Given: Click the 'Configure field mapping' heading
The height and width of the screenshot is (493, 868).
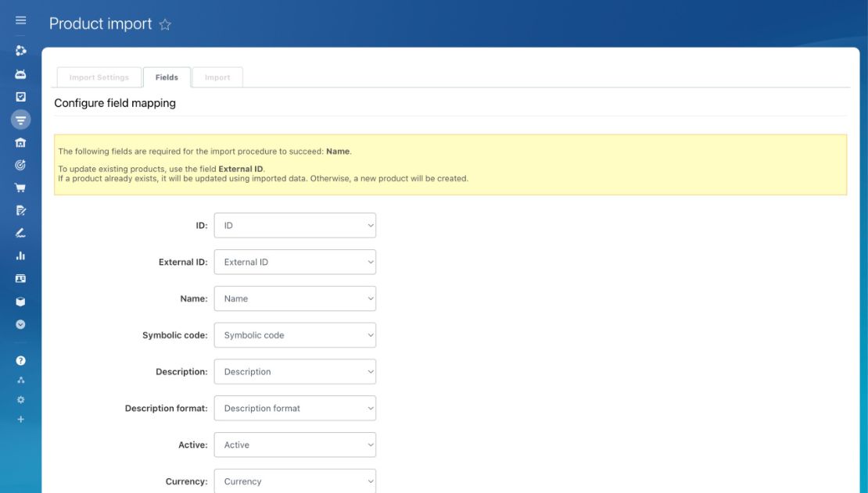Looking at the screenshot, I should click(115, 103).
